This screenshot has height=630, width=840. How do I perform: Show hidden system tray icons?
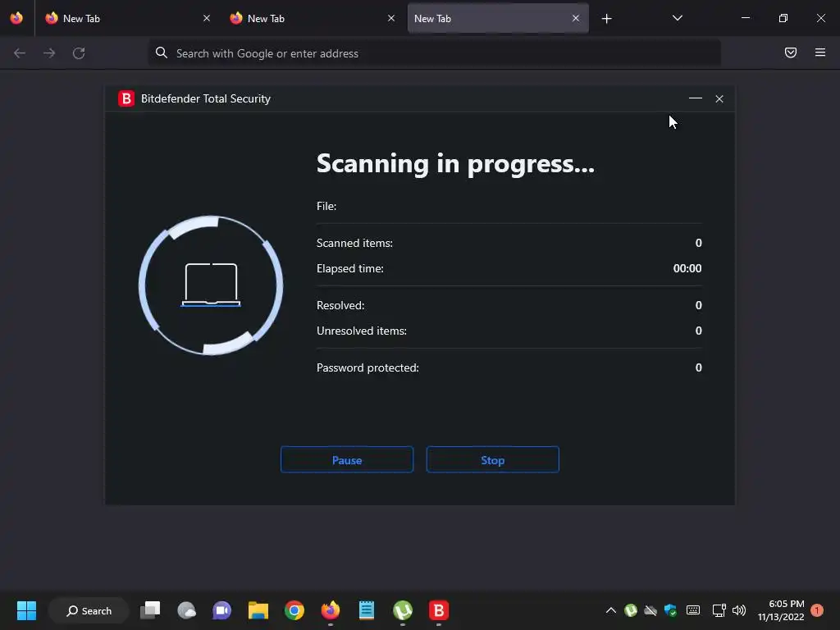pos(610,610)
